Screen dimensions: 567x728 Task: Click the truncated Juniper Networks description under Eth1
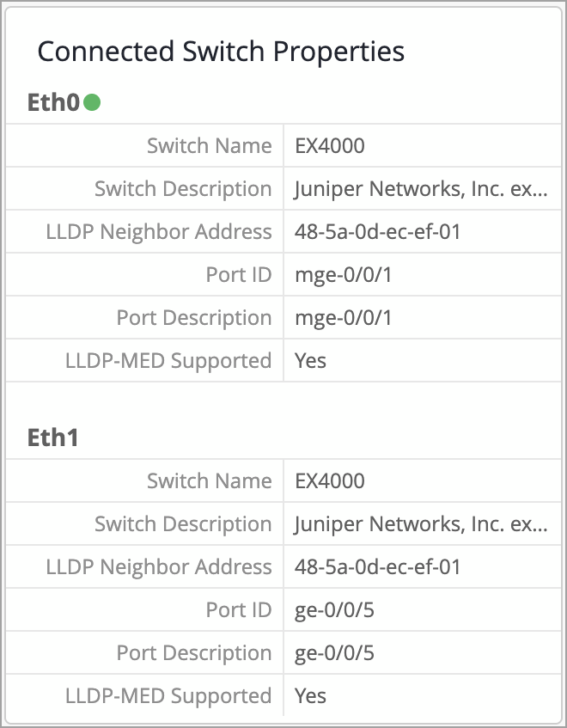click(420, 524)
